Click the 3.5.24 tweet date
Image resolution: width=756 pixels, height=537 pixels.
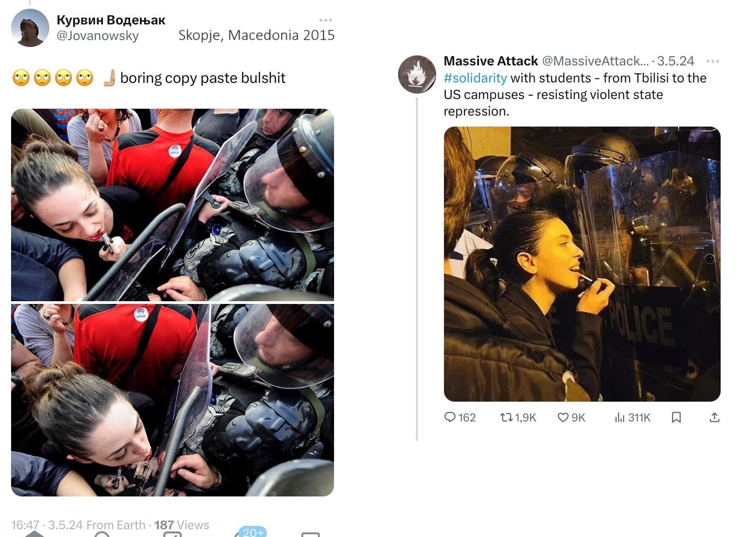[675, 61]
